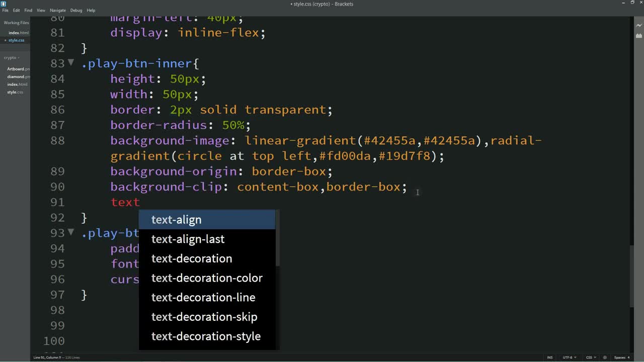Click 'width' property on line 85
Screen dimensions: 644x362
pos(129,95)
